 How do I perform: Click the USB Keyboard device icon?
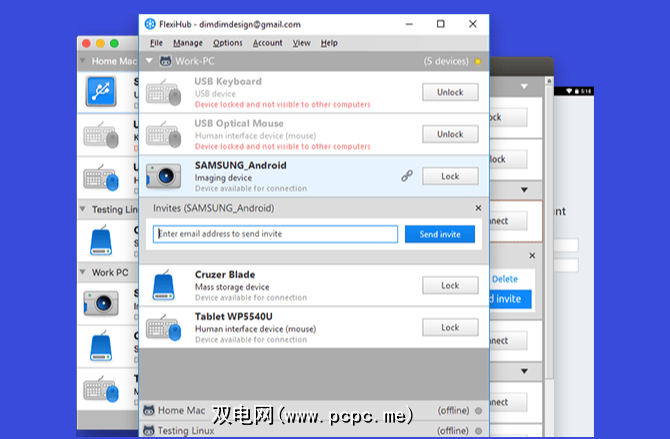(x=164, y=92)
